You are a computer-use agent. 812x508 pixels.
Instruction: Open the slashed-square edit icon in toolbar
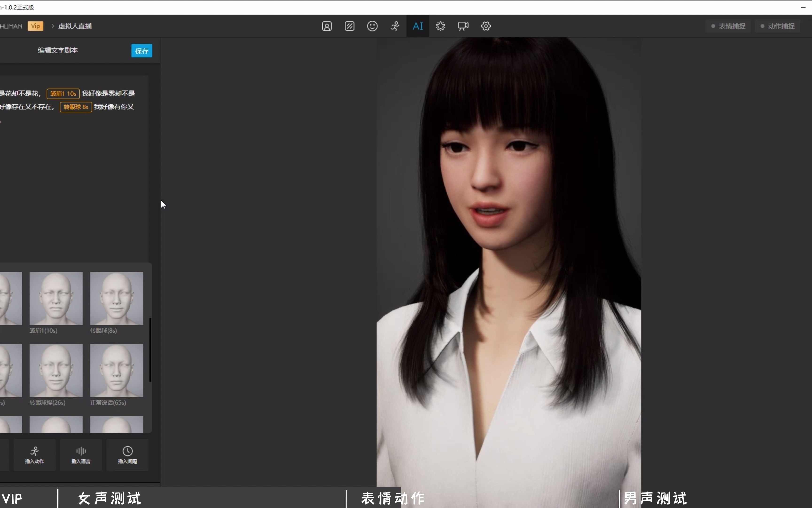click(x=350, y=26)
